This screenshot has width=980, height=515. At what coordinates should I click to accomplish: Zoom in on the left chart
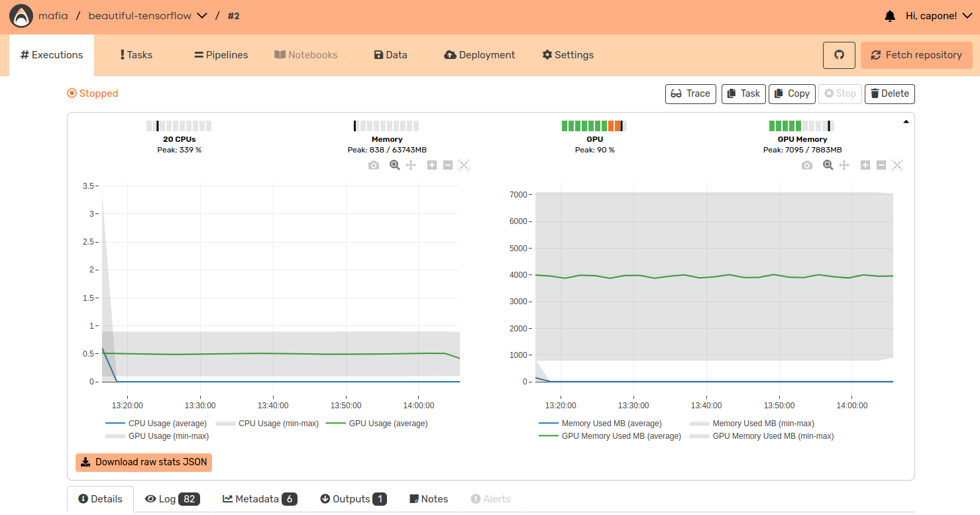(432, 165)
